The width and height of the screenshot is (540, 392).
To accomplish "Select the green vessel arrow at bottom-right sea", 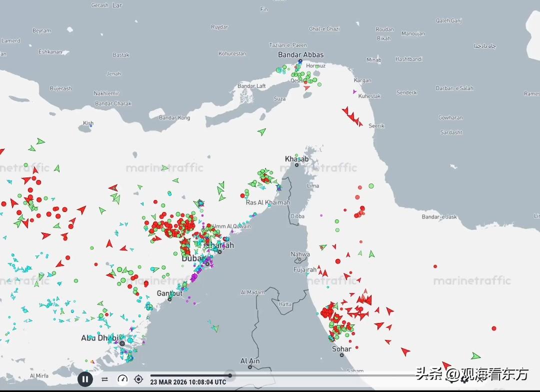I will 475,356.
